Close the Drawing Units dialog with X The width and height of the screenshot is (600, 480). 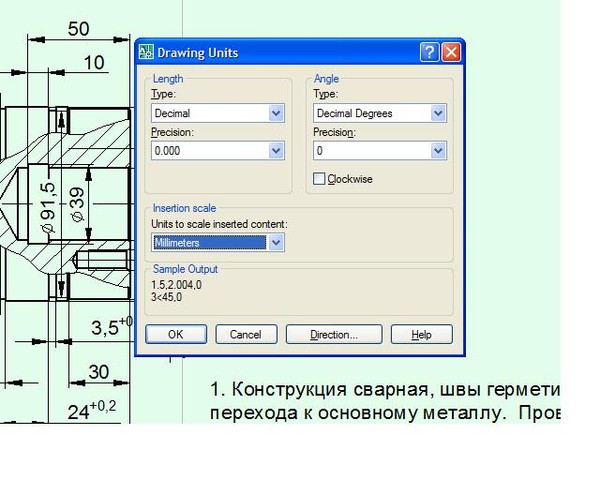click(451, 52)
